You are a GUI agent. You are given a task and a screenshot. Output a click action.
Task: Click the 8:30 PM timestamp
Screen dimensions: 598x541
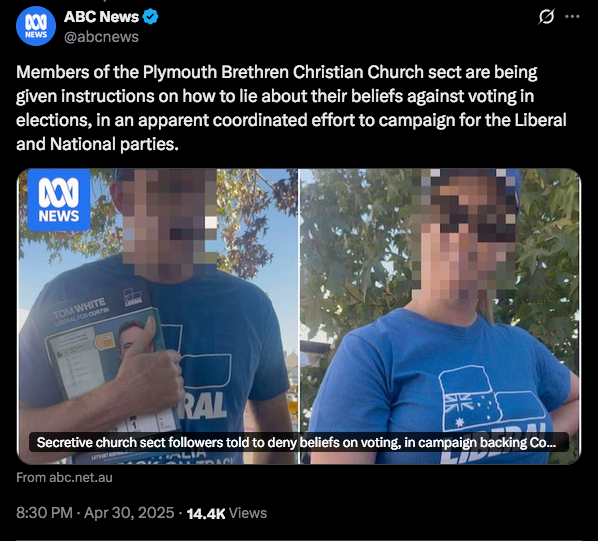click(x=44, y=513)
